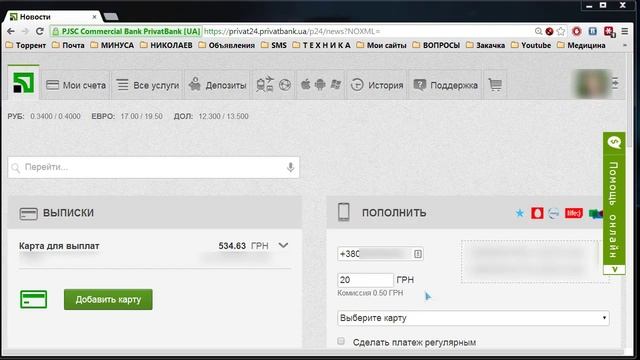This screenshot has height=360, width=640.
Task: Click the Apple app icon
Action: click(305, 84)
